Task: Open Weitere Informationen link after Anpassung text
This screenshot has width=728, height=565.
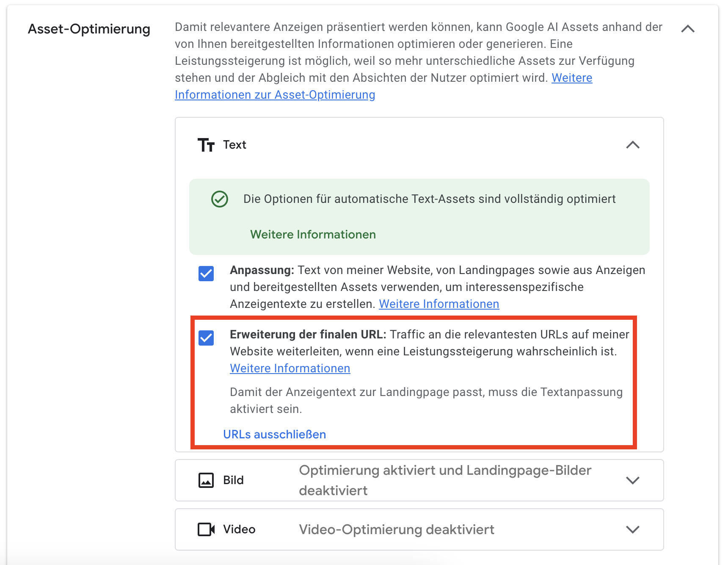Action: (x=438, y=304)
